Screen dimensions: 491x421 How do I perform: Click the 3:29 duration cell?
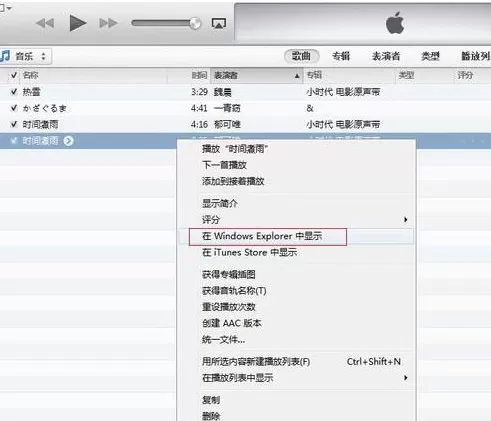point(199,92)
